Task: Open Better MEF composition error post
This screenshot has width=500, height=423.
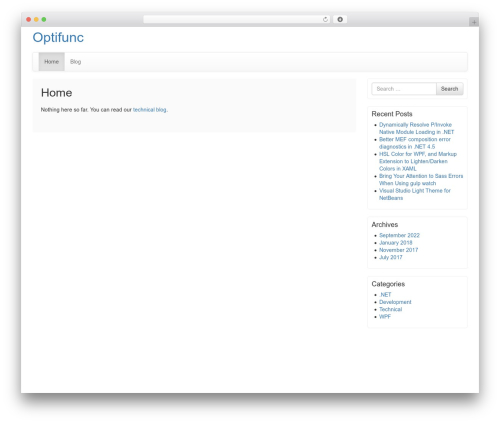Action: (x=415, y=143)
